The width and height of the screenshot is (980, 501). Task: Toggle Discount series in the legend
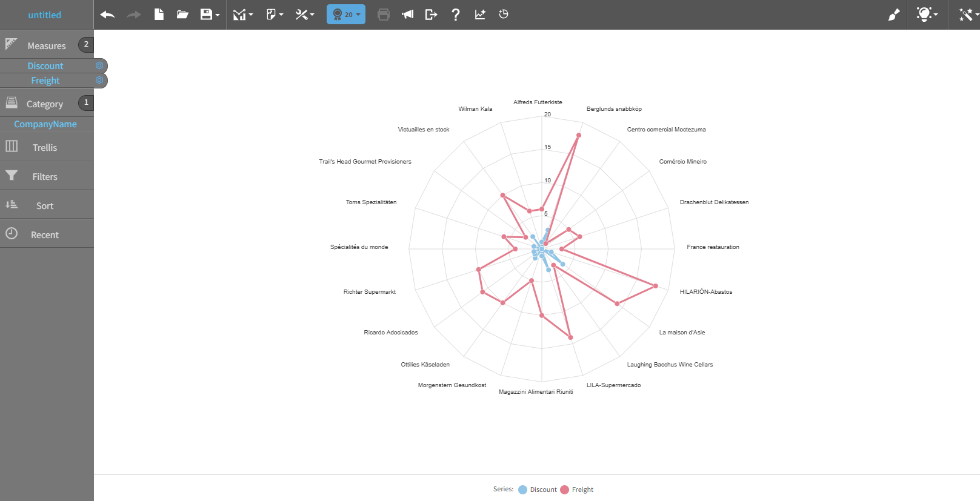click(x=538, y=489)
